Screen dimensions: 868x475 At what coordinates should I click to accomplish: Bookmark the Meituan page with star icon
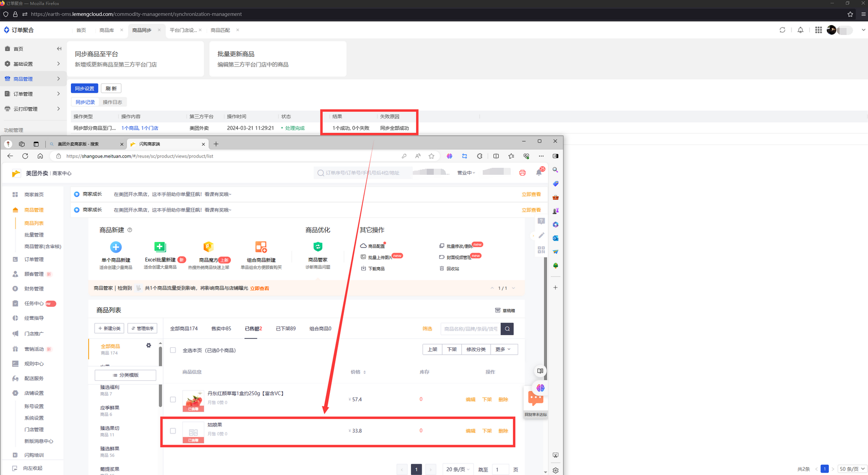[431, 156]
